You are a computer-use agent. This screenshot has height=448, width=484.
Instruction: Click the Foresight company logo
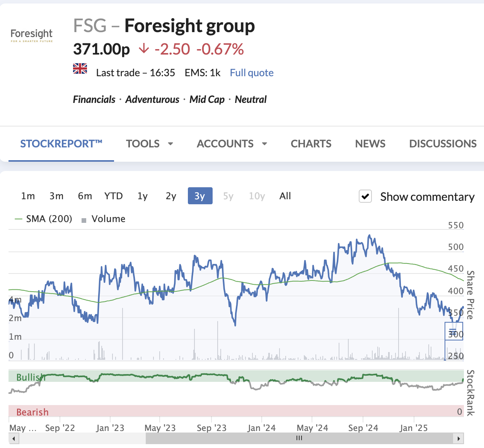click(32, 35)
